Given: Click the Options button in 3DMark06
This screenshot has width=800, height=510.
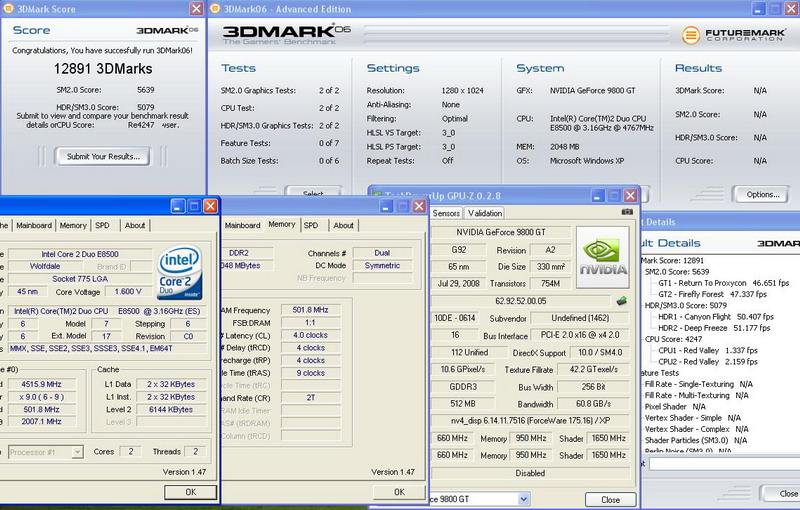Looking at the screenshot, I should [x=762, y=194].
